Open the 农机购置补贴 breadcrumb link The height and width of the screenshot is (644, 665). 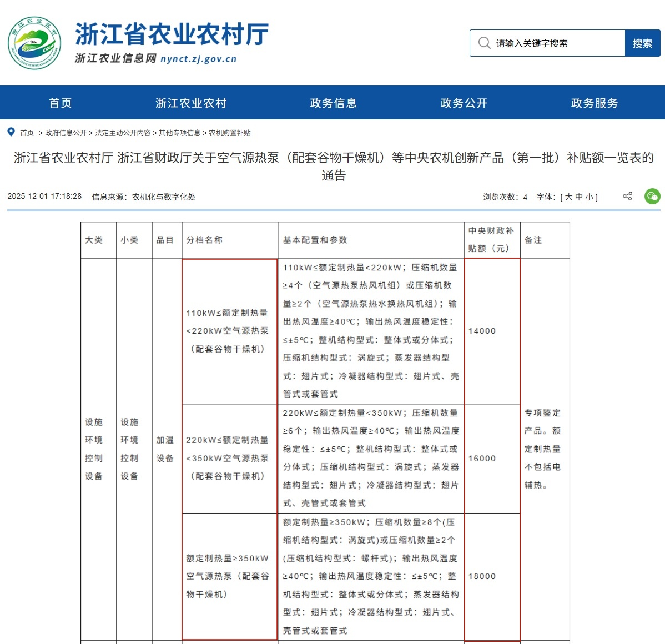(x=230, y=133)
